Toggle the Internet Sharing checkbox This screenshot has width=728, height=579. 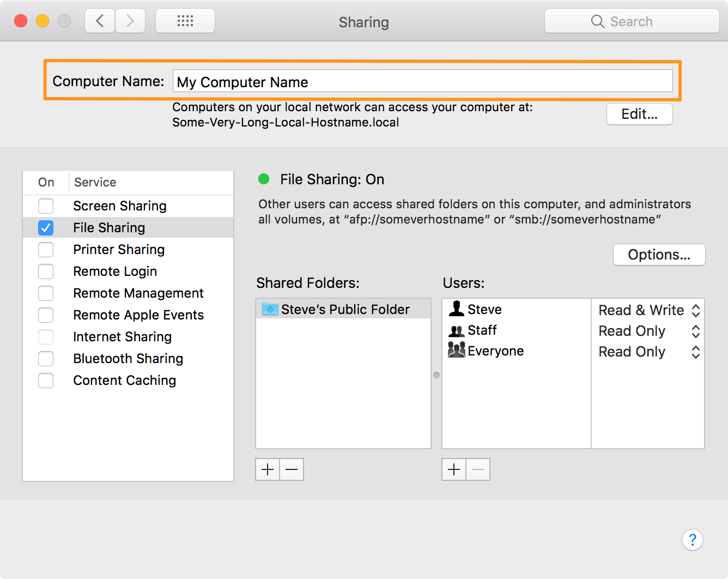pyautogui.click(x=46, y=337)
